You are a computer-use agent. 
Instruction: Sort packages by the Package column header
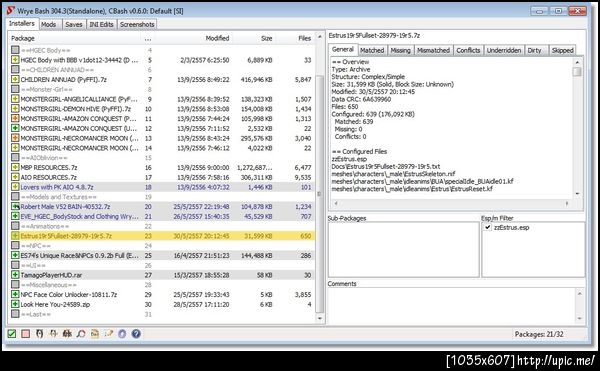tap(75, 38)
